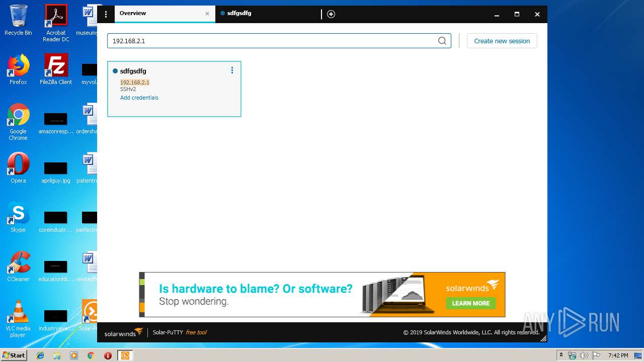
Task: Click the network icon in system tray
Action: pyautogui.click(x=572, y=355)
